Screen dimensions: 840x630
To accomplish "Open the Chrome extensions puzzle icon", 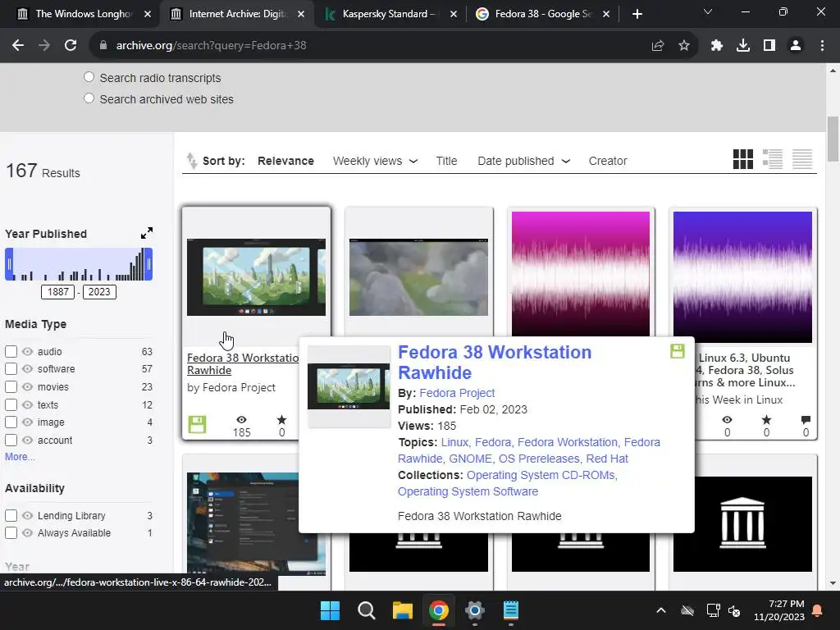I will (717, 46).
